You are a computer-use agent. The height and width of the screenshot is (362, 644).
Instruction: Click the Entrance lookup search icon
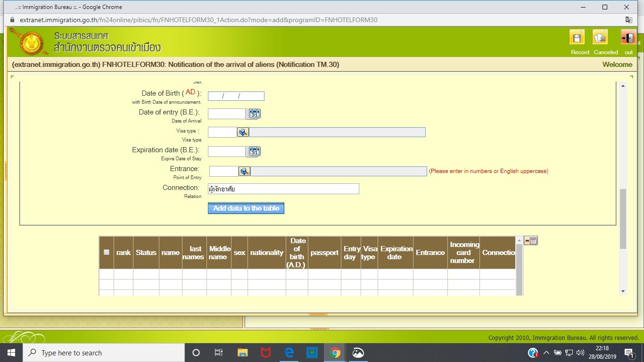(x=244, y=172)
